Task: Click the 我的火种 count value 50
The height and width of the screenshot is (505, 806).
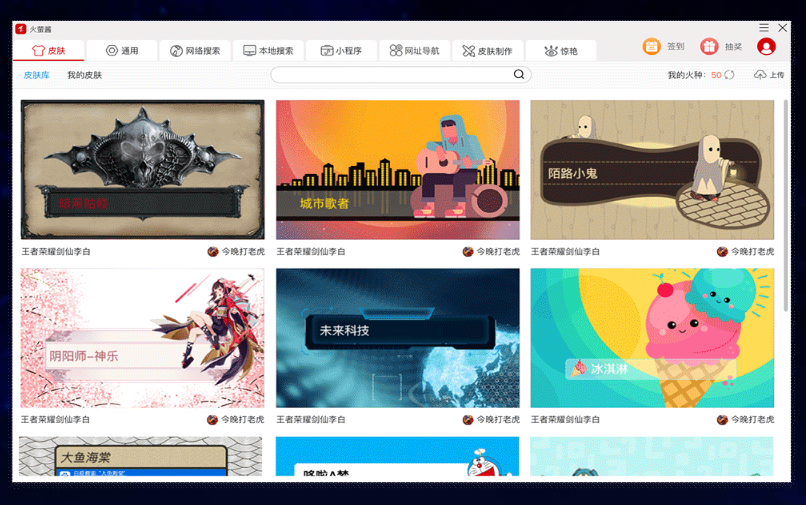Action: point(716,75)
